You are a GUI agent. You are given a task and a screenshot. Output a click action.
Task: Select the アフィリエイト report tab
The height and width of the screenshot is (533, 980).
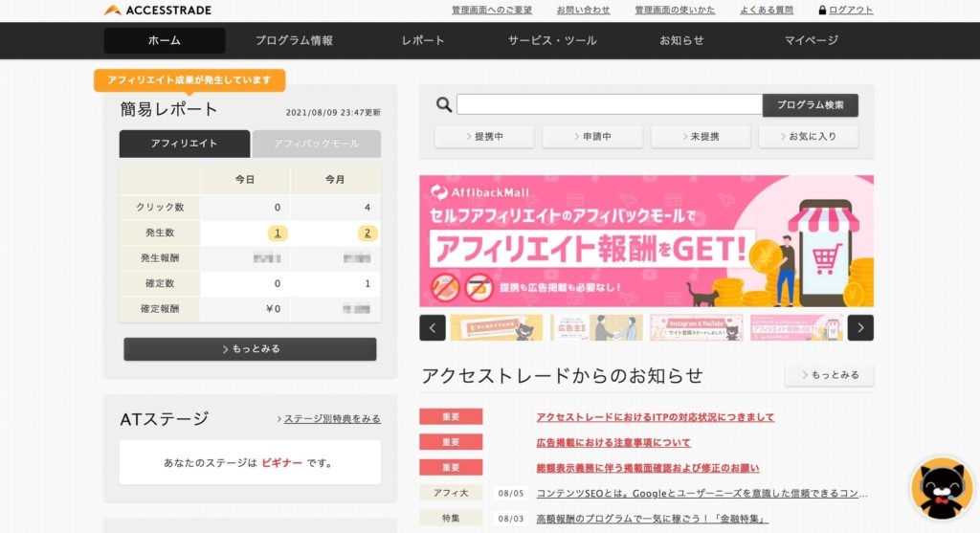click(x=184, y=144)
